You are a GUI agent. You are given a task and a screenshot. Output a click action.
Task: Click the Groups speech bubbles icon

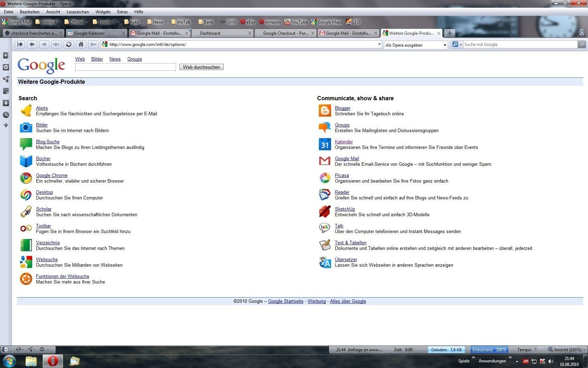point(325,128)
